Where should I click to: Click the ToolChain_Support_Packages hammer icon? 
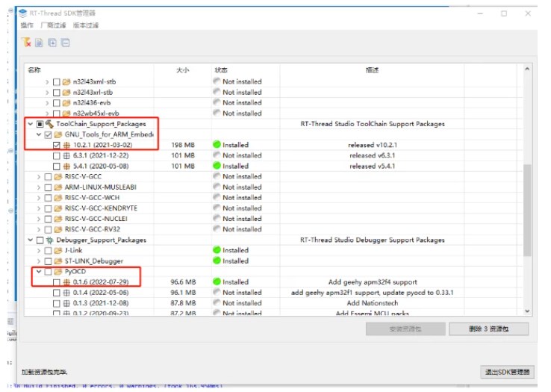[49, 124]
